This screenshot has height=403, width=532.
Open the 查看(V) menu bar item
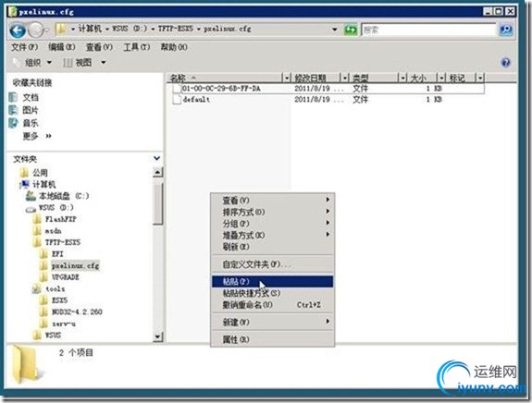click(x=99, y=47)
